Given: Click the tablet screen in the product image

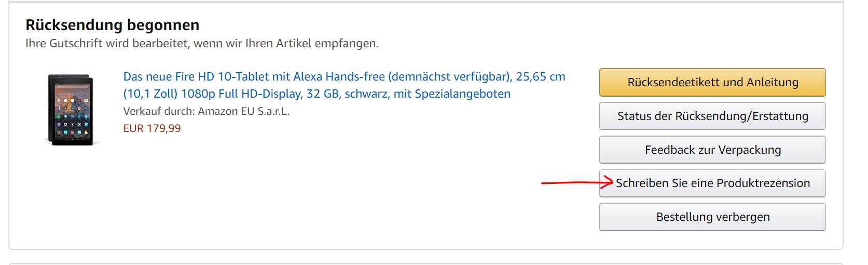Looking at the screenshot, I should (x=72, y=109).
